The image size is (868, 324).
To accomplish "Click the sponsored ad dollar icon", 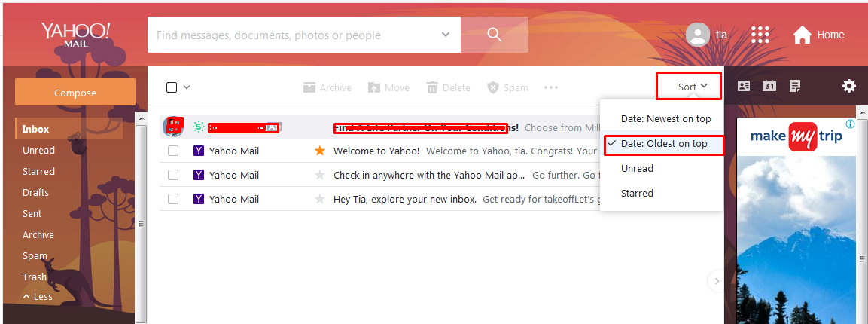I will (198, 127).
